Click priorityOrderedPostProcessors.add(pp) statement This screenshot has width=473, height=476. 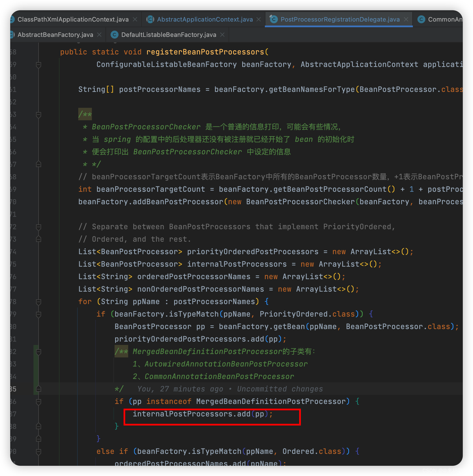click(x=200, y=339)
